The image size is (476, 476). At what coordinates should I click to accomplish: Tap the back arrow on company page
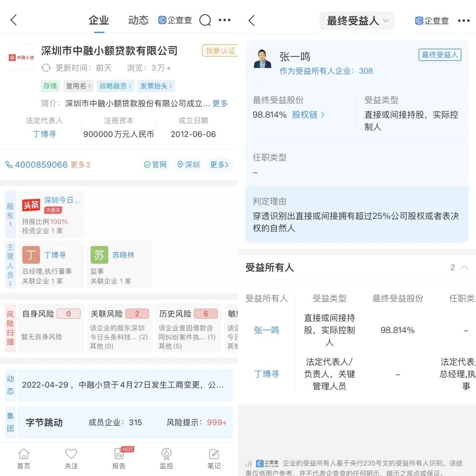tap(14, 20)
